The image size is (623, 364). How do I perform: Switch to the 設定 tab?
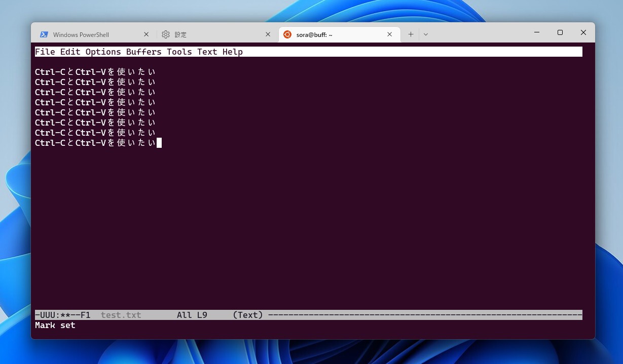coord(217,34)
